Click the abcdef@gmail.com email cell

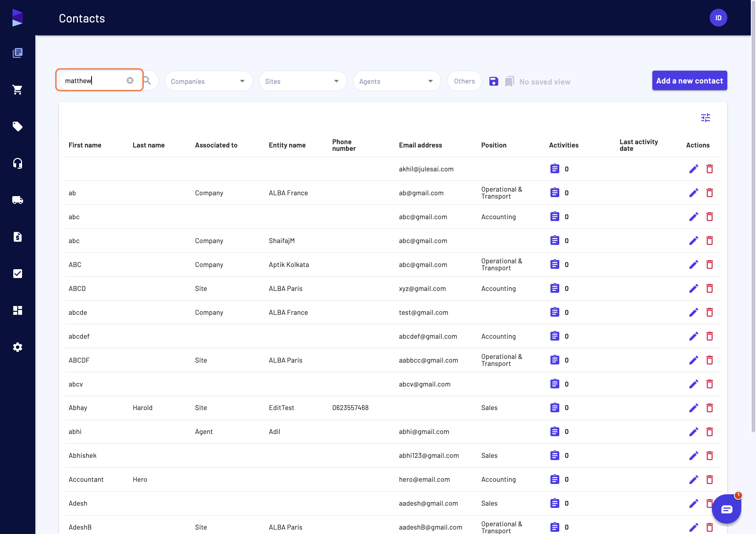click(428, 336)
